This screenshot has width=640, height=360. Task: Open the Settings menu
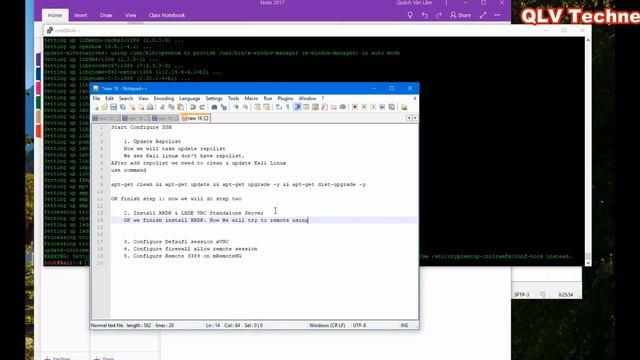pyautogui.click(x=214, y=98)
